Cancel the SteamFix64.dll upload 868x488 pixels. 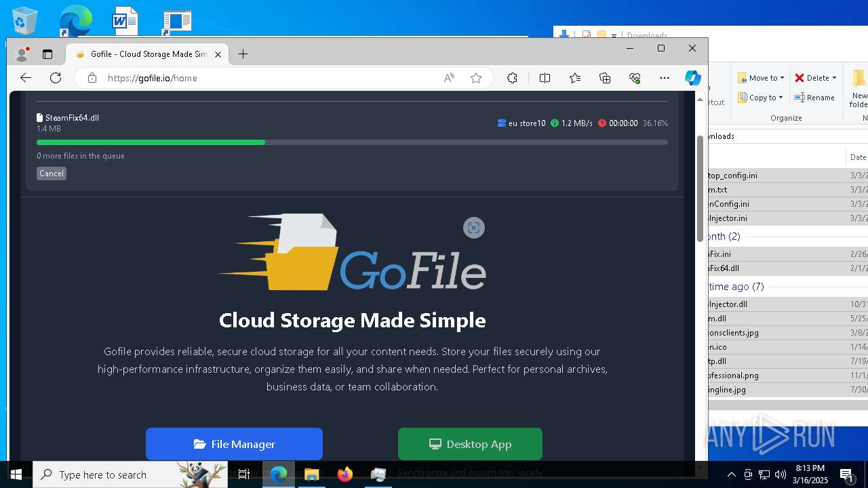[x=52, y=174]
